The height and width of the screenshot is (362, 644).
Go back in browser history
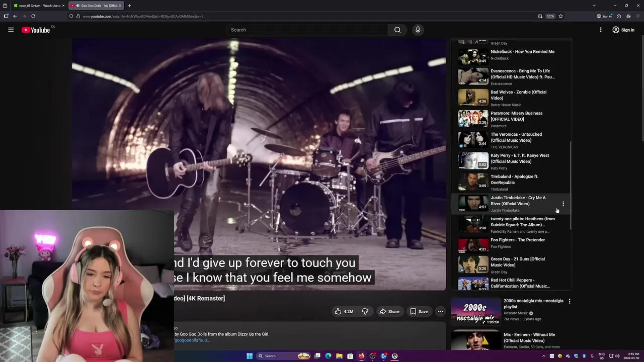[x=15, y=16]
